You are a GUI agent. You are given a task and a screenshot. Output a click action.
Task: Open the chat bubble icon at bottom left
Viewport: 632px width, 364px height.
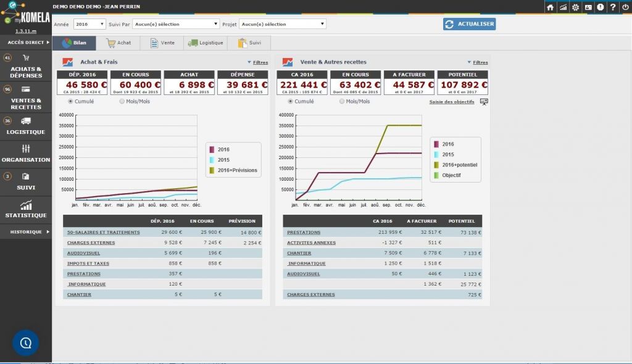click(x=25, y=342)
